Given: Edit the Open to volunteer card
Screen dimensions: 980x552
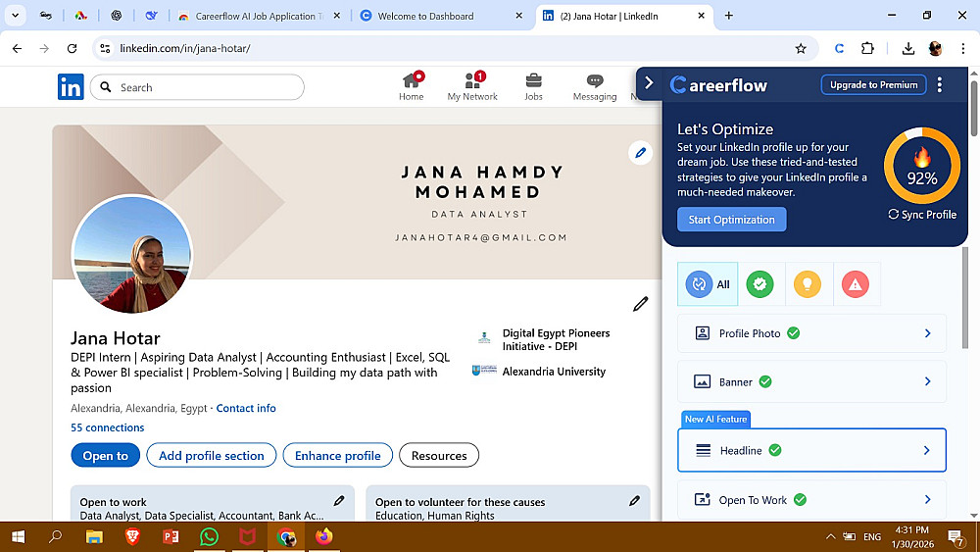Looking at the screenshot, I should click(x=634, y=501).
